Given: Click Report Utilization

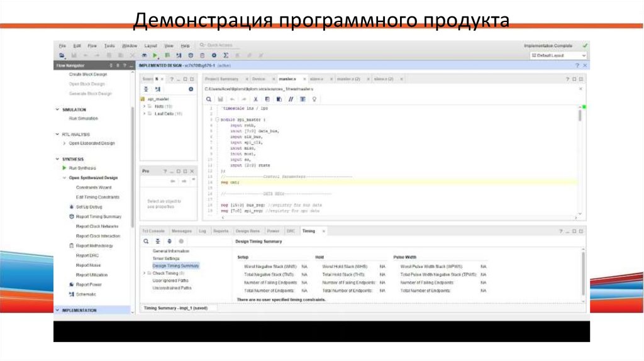Looking at the screenshot, I should tap(92, 275).
